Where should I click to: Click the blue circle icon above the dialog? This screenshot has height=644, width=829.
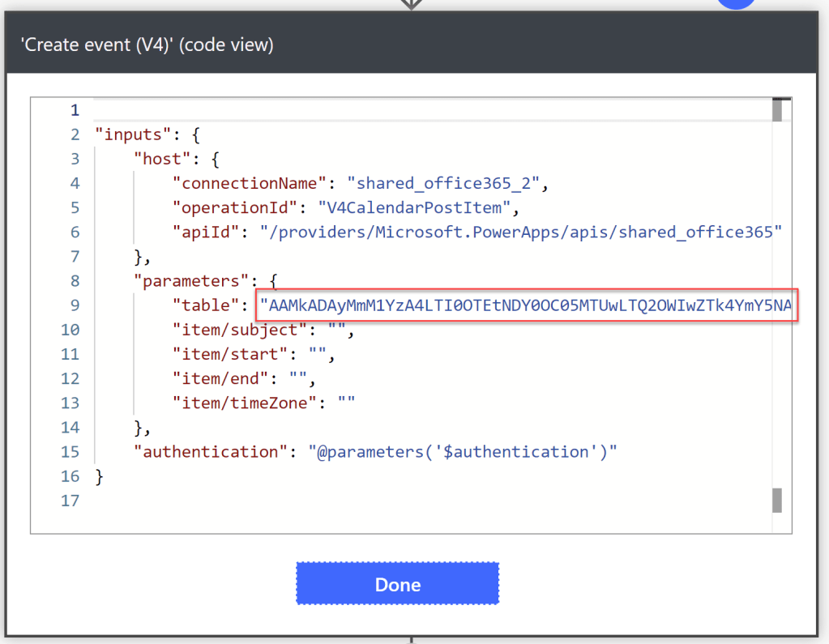pyautogui.click(x=736, y=3)
